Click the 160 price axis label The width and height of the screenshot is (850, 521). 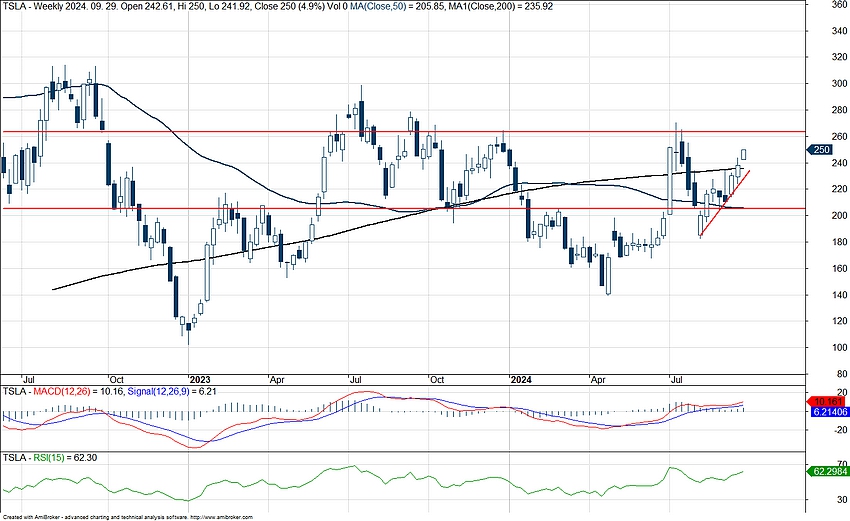839,268
